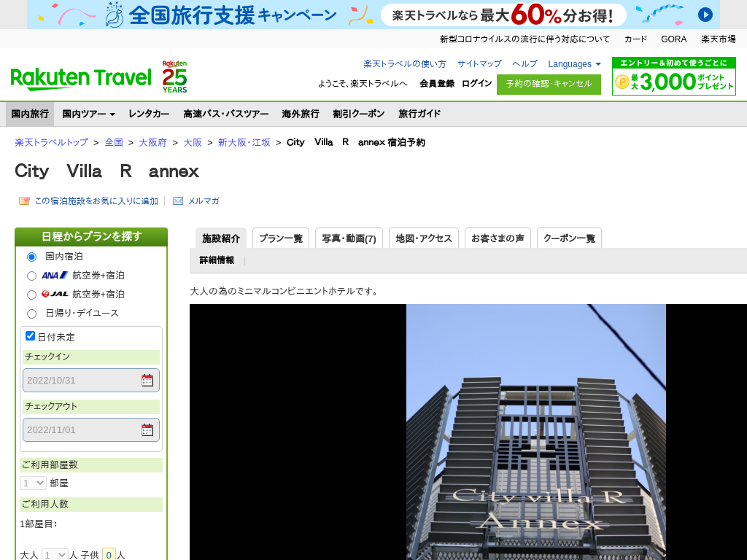Click the banner play arrow icon
Screen dimensions: 747x560
[x=705, y=15]
